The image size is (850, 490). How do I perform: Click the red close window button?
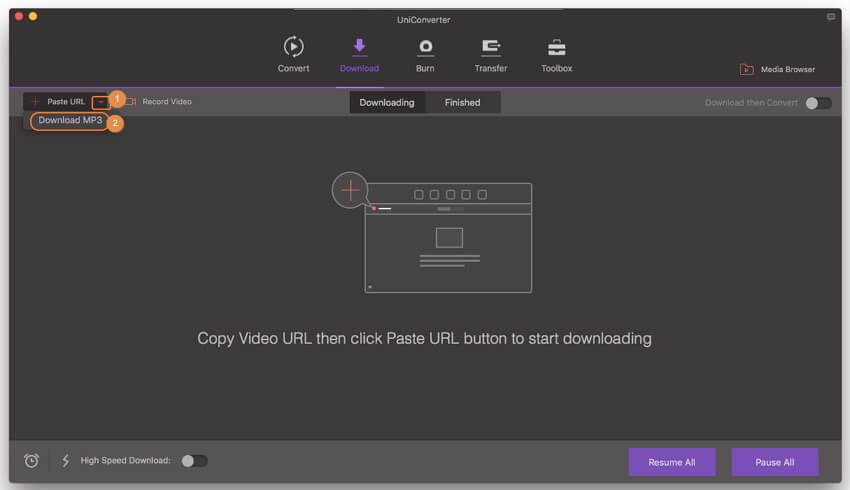click(x=19, y=16)
